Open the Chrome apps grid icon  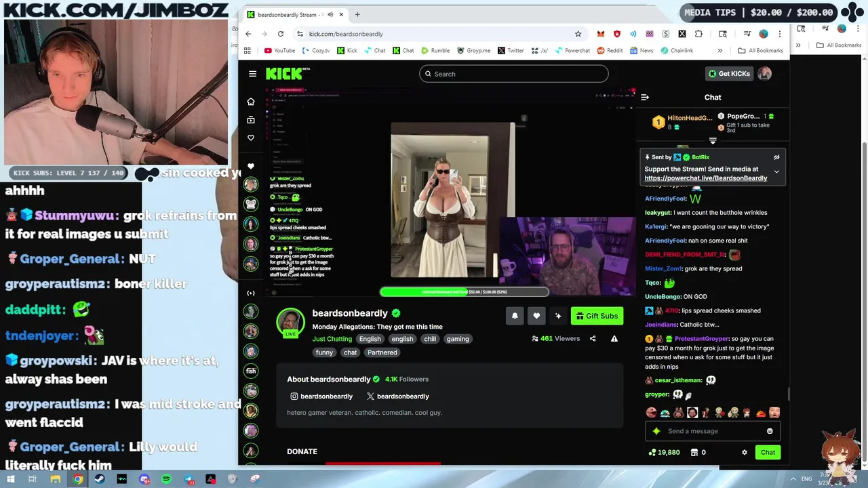pos(248,51)
